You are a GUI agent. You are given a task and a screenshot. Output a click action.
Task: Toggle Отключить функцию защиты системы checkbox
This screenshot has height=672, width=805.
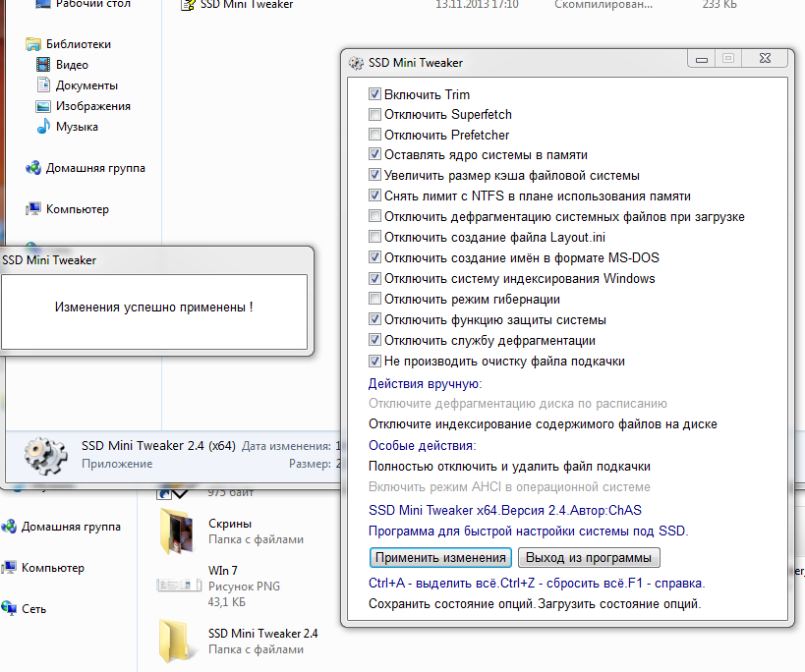[x=374, y=319]
